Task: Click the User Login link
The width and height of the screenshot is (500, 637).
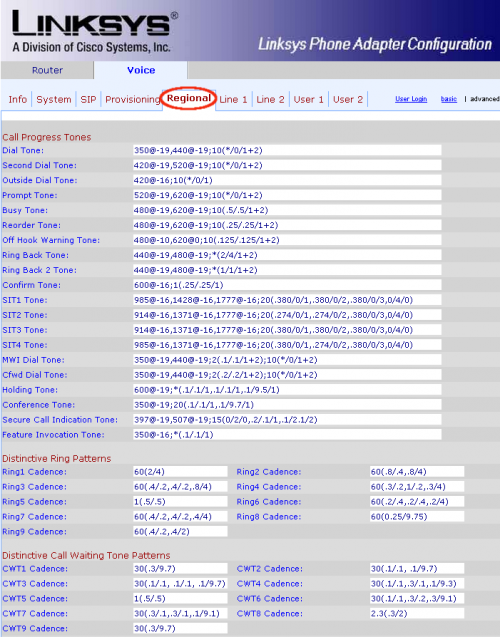Action: [x=411, y=99]
